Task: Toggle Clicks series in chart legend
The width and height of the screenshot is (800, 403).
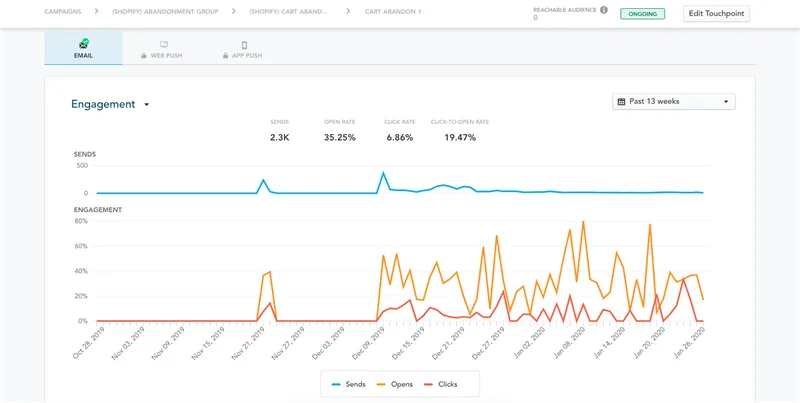Action: coord(442,384)
